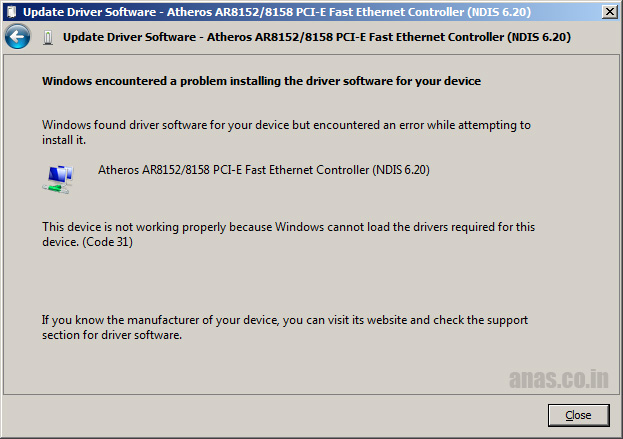The image size is (623, 439).
Task: Click the Close button
Action: coord(578,415)
